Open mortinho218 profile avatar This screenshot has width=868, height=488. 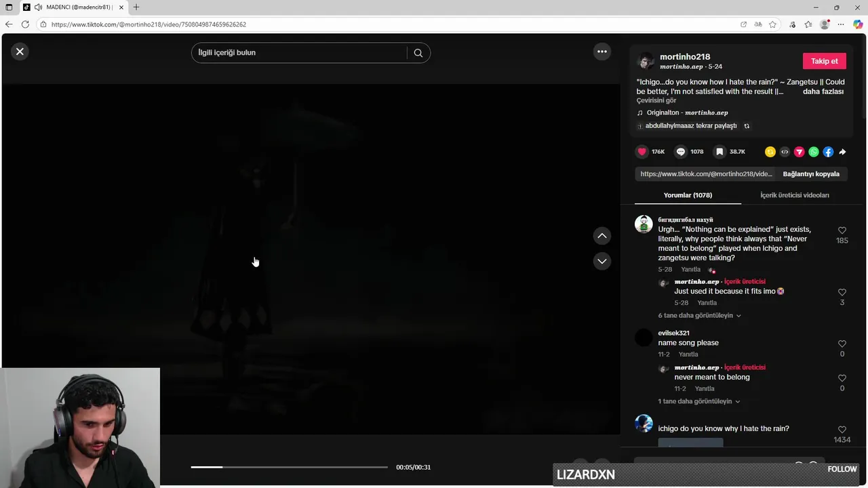pos(646,61)
